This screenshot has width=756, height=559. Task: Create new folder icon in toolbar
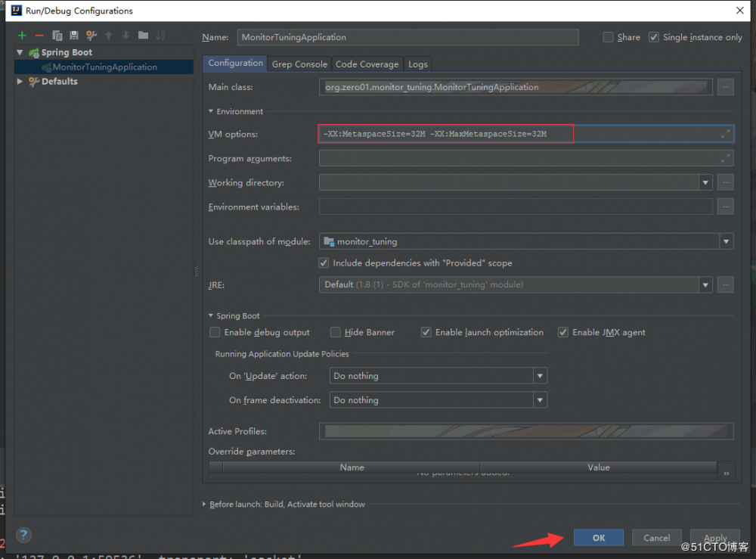[143, 36]
